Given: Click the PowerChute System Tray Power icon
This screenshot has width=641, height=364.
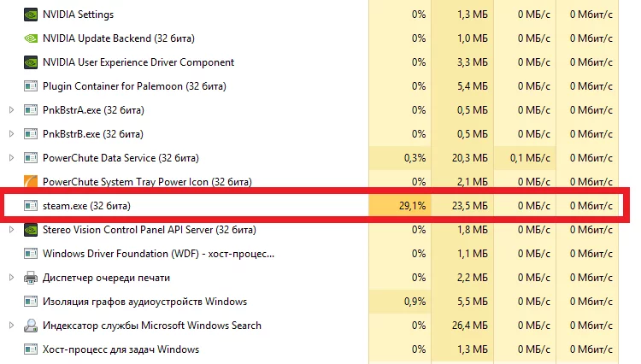Looking at the screenshot, I should [31, 182].
